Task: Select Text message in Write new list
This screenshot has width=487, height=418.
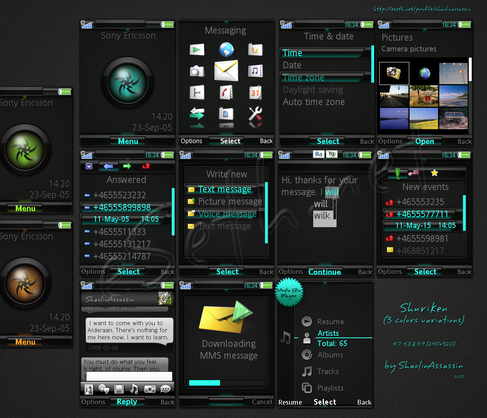Action: [225, 189]
